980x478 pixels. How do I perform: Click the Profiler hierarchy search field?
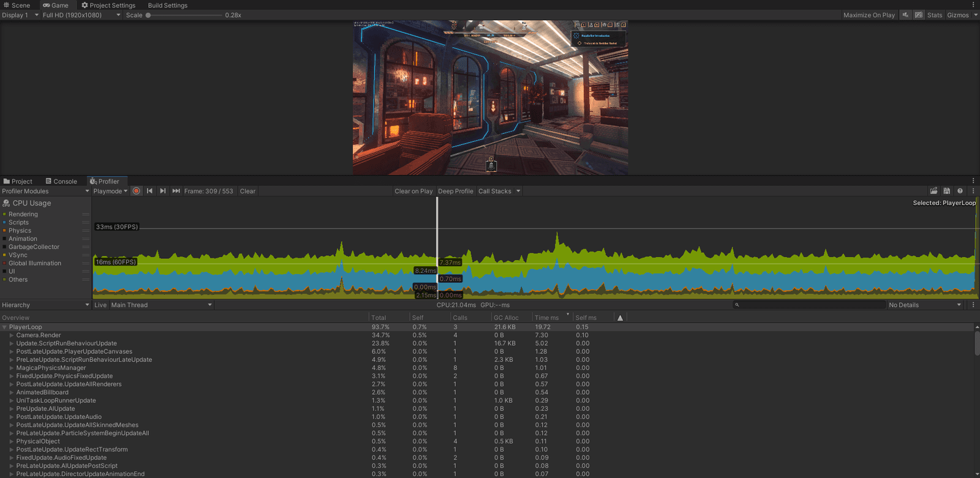pos(810,305)
